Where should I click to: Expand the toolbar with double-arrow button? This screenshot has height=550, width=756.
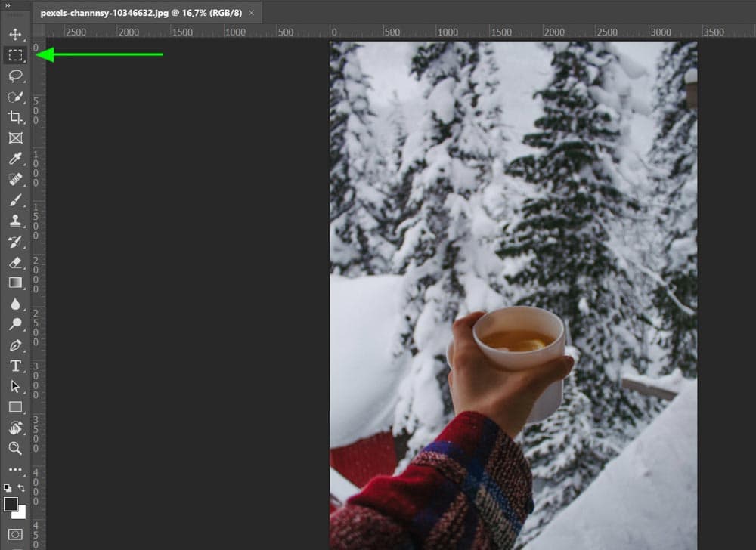click(x=8, y=5)
